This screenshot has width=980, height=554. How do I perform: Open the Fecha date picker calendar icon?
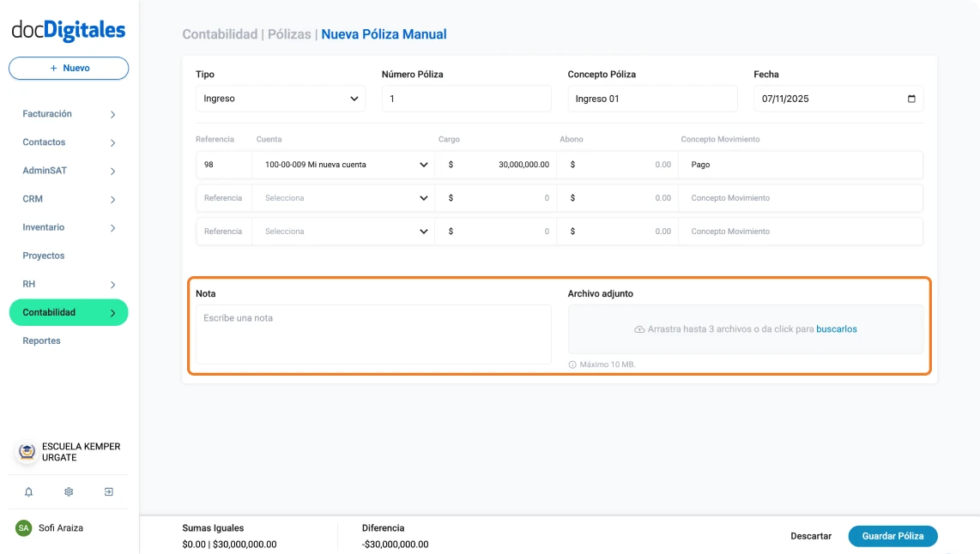(912, 99)
